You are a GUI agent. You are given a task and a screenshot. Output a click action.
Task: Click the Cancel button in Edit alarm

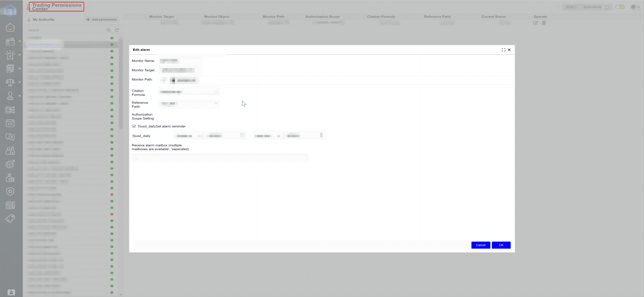click(x=481, y=245)
